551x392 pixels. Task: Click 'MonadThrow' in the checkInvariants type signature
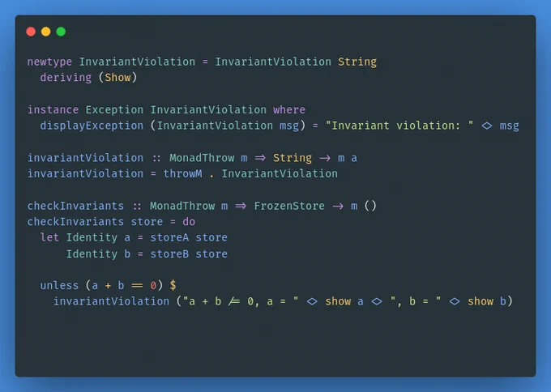(x=182, y=206)
